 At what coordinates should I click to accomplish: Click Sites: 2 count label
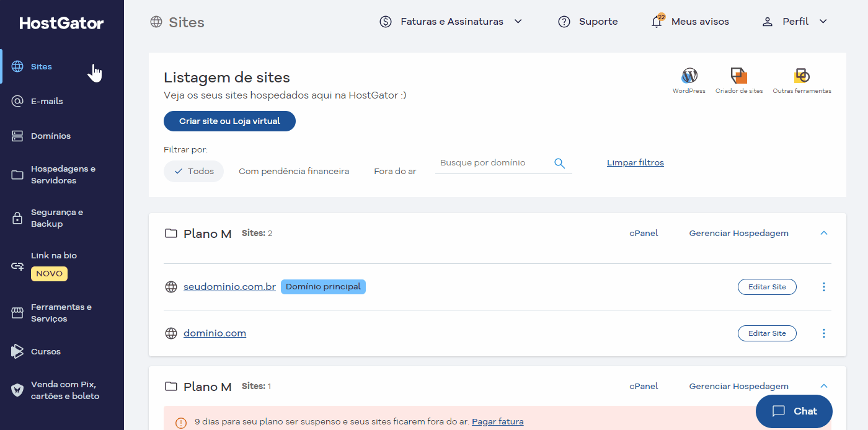click(257, 233)
